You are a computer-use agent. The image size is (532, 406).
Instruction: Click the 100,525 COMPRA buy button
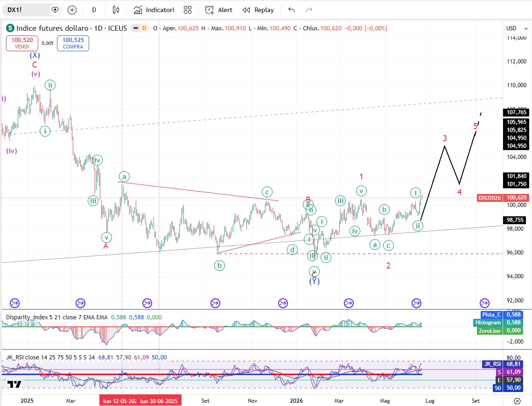(x=73, y=43)
